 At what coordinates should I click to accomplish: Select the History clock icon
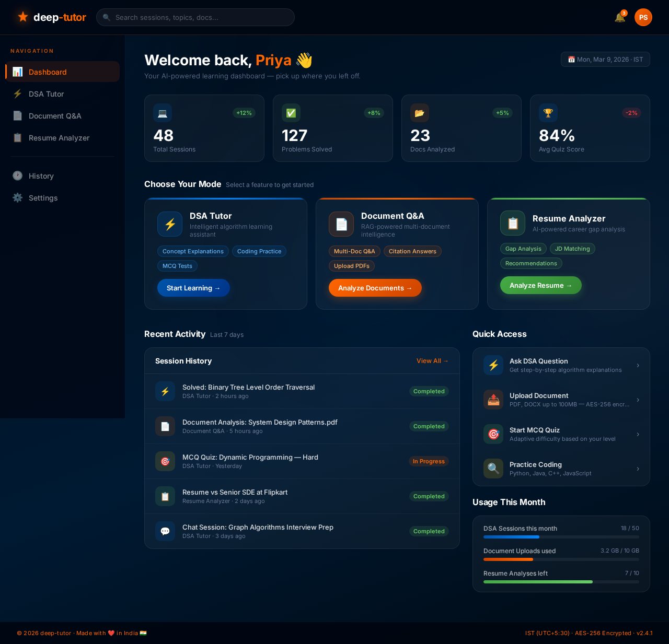pyautogui.click(x=17, y=176)
